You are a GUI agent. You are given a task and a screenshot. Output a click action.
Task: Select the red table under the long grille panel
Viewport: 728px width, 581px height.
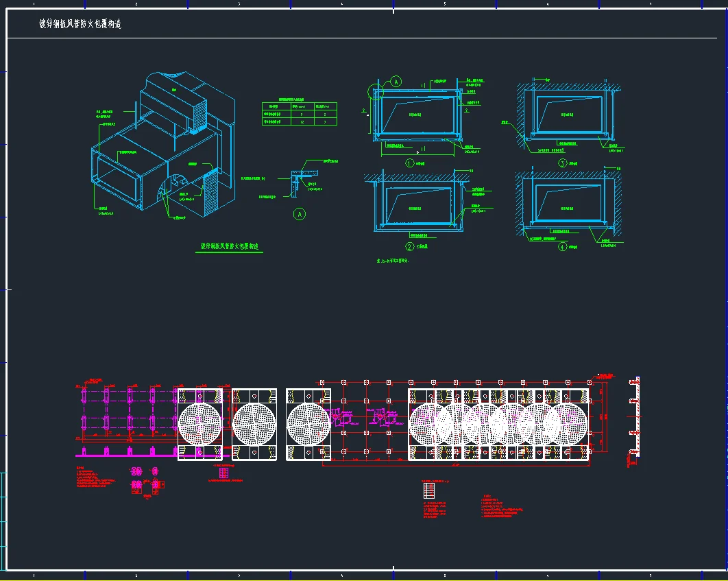click(429, 491)
